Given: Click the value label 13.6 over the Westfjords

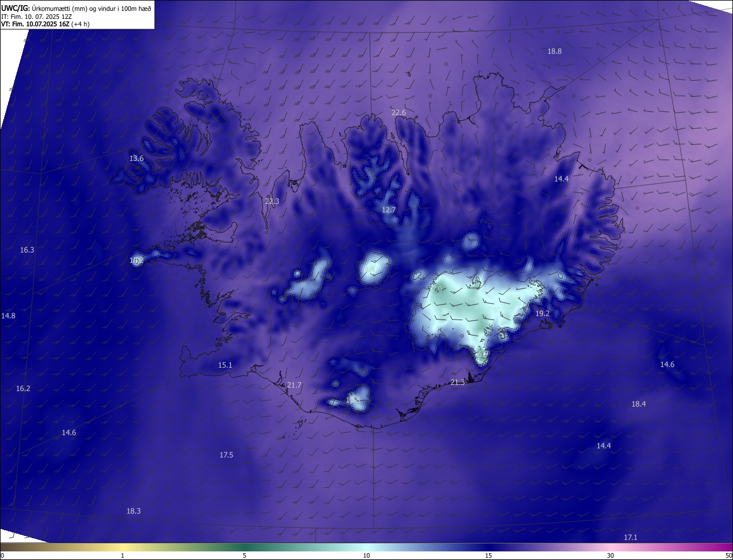Looking at the screenshot, I should coord(136,158).
